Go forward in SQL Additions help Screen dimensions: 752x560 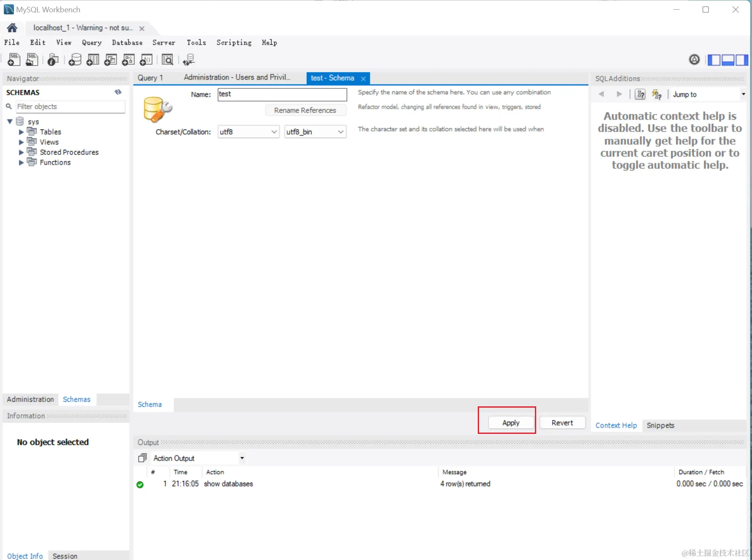click(x=619, y=94)
